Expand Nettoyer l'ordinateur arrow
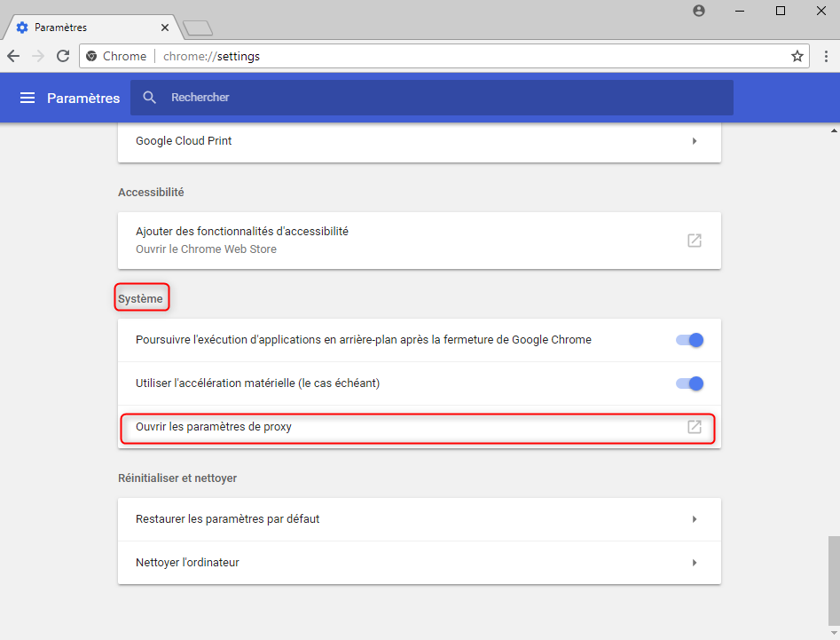This screenshot has height=640, width=840. (694, 563)
